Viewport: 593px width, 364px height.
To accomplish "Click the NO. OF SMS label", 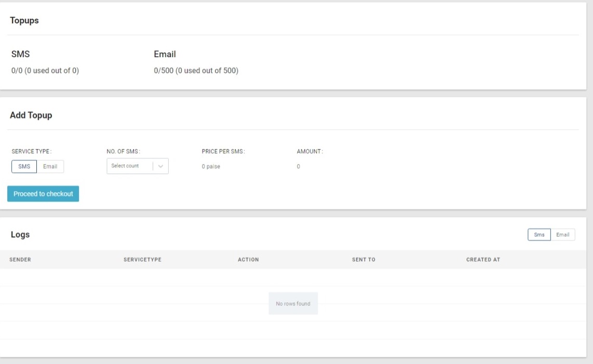I will [123, 151].
